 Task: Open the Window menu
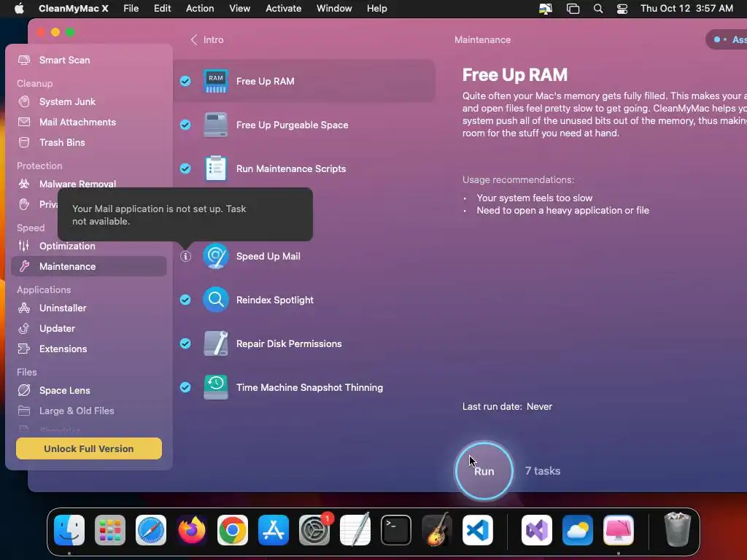[x=334, y=9]
